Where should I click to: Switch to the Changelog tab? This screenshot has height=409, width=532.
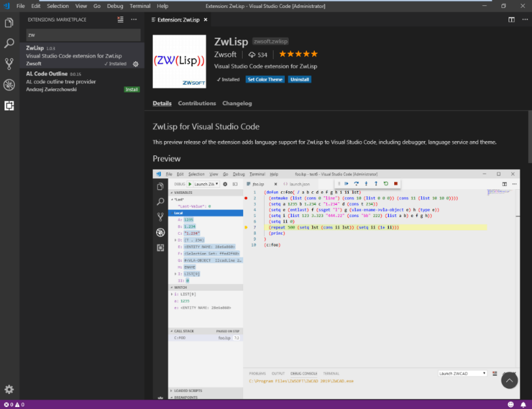coord(237,103)
